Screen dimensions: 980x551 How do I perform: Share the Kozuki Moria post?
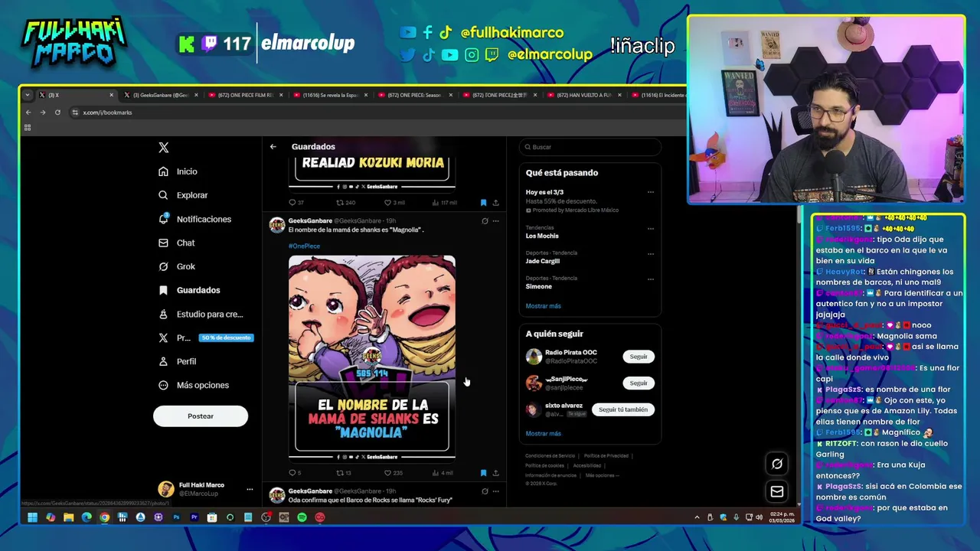(x=496, y=203)
